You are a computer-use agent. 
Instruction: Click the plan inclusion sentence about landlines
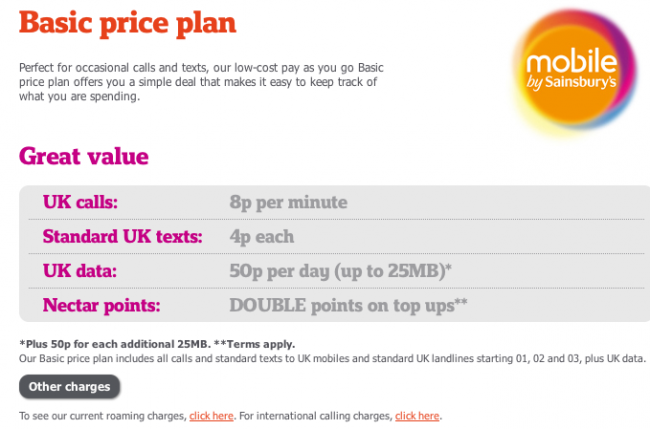pos(332,359)
